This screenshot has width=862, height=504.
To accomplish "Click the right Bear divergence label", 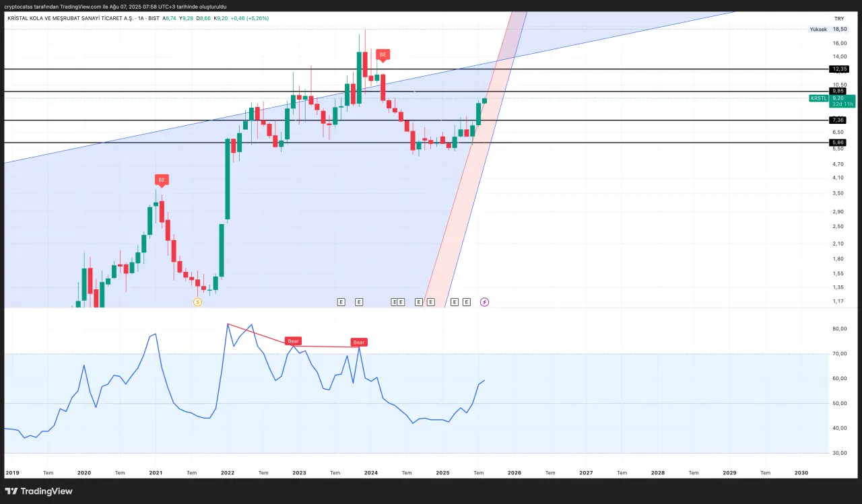I will (x=359, y=343).
